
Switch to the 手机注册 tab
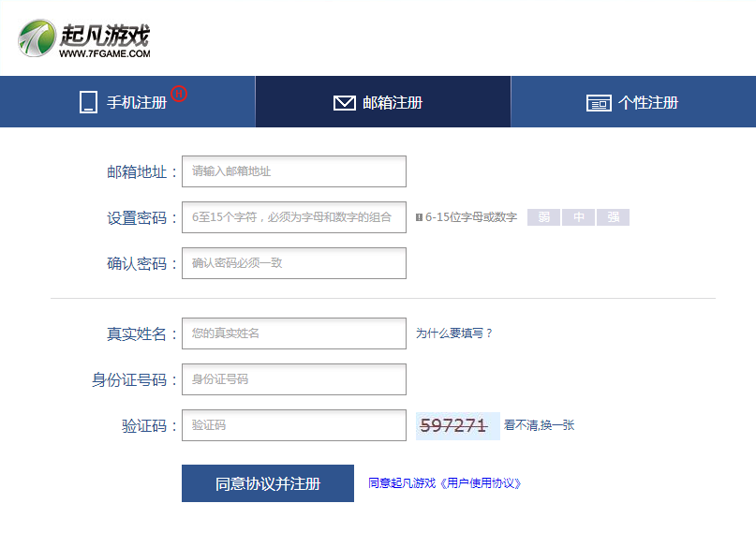pyautogui.click(x=126, y=101)
